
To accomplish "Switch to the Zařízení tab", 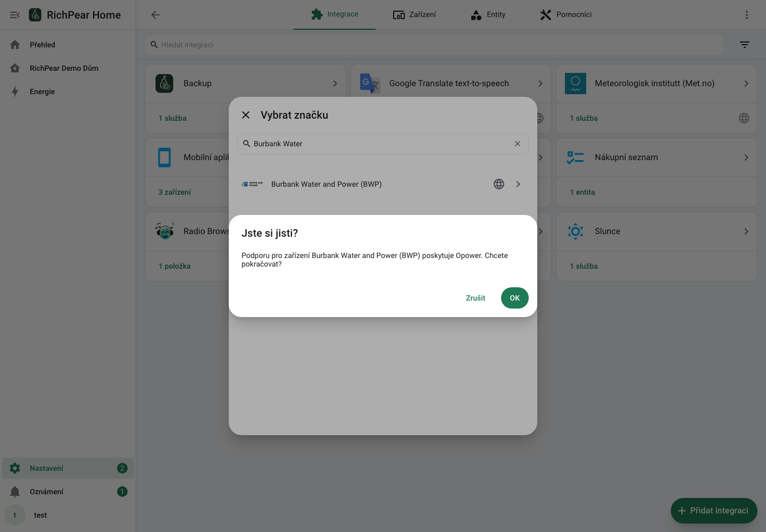I will (x=414, y=14).
